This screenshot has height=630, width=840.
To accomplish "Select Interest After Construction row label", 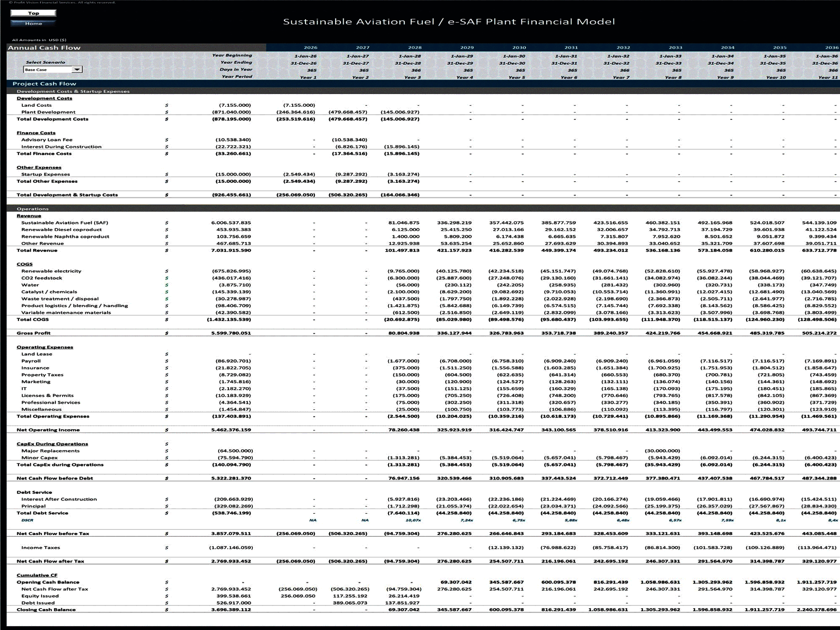I will 59,499.
